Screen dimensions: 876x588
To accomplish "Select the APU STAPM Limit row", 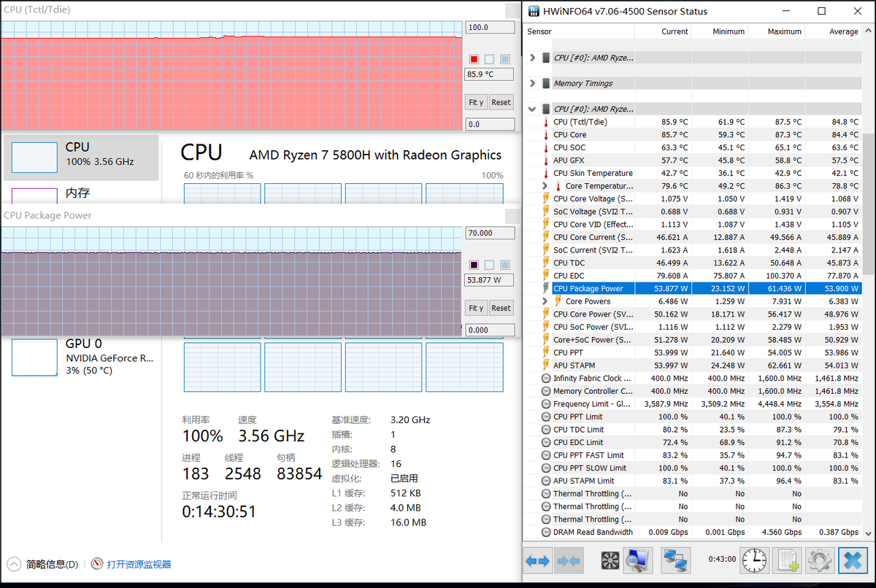I will 693,481.
